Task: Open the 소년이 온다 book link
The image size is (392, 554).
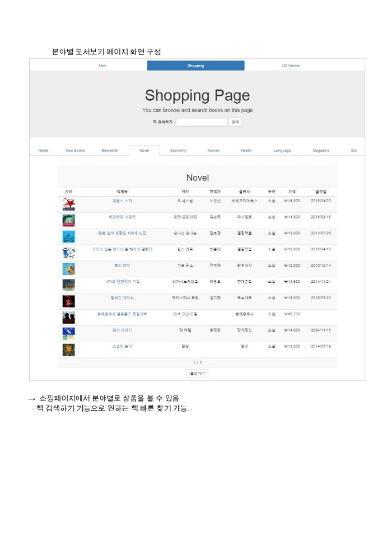Action: [x=122, y=347]
